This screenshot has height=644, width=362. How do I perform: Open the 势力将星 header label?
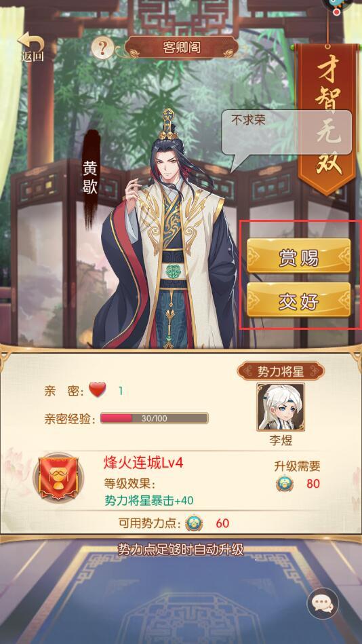[281, 371]
